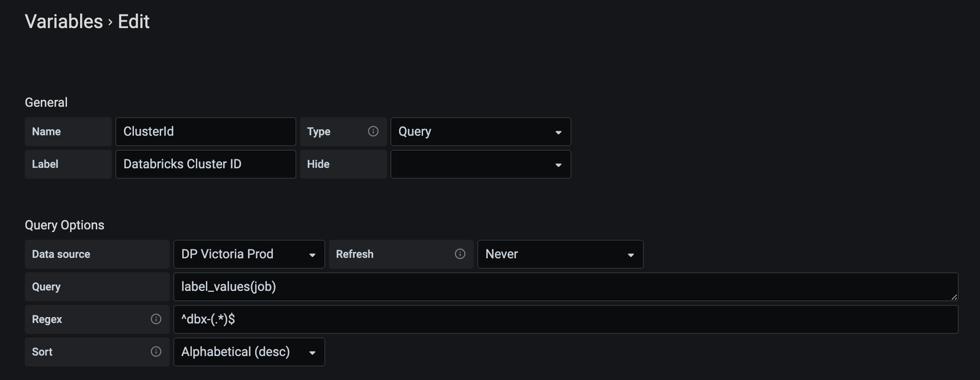Click the Query Options section heading

pos(64,225)
